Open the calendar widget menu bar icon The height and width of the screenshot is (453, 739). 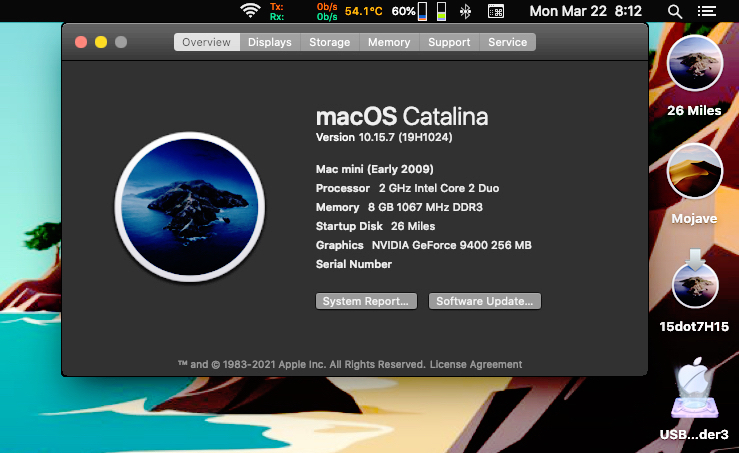(496, 11)
